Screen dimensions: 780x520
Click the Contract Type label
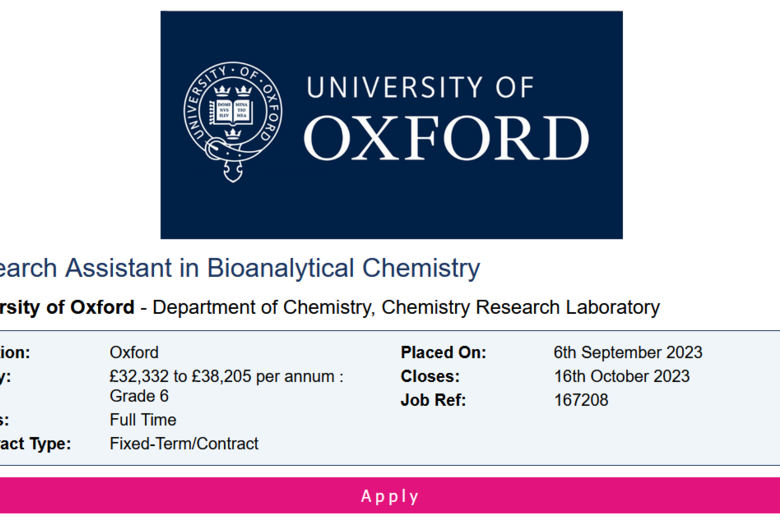tap(35, 443)
